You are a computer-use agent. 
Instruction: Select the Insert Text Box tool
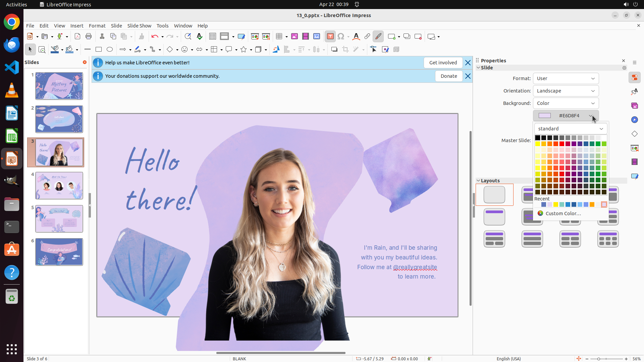(330, 37)
